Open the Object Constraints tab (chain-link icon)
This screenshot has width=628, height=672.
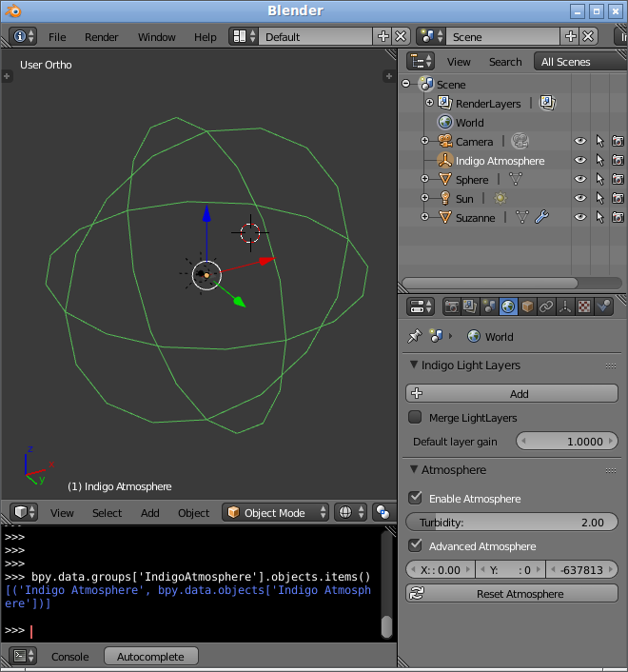[546, 306]
